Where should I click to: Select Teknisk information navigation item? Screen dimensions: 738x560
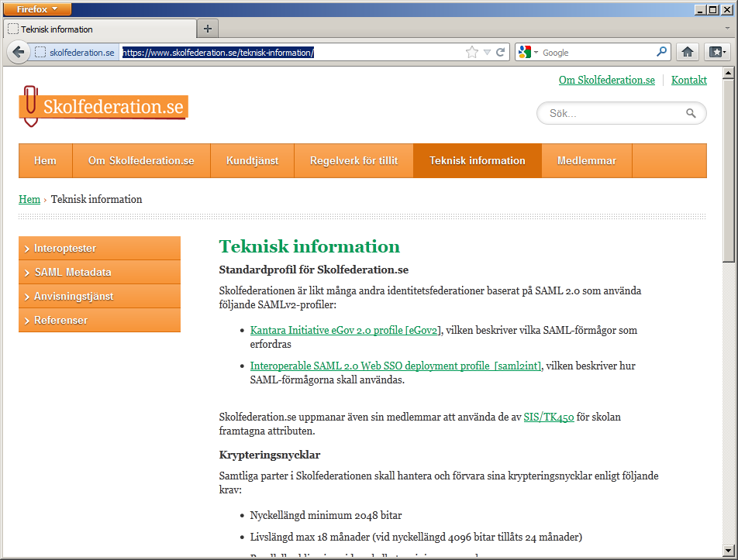478,161
